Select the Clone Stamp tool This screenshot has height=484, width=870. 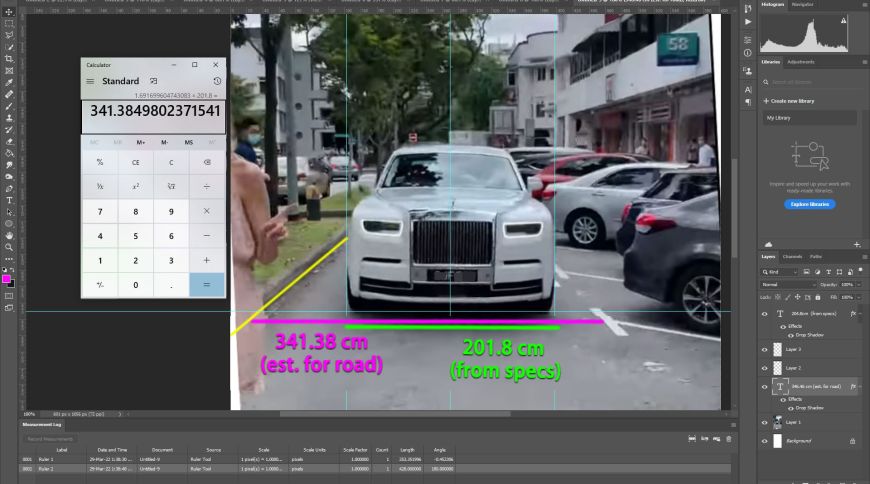[x=9, y=118]
